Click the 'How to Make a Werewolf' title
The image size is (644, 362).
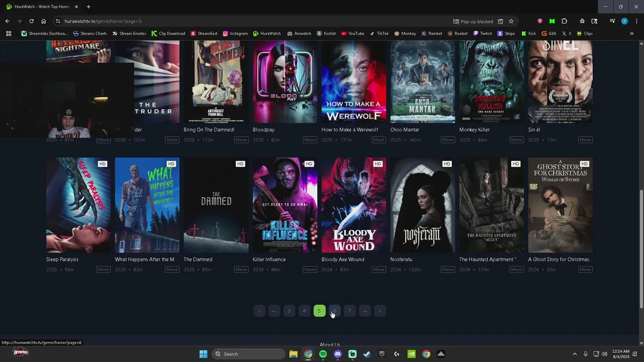pos(350,130)
